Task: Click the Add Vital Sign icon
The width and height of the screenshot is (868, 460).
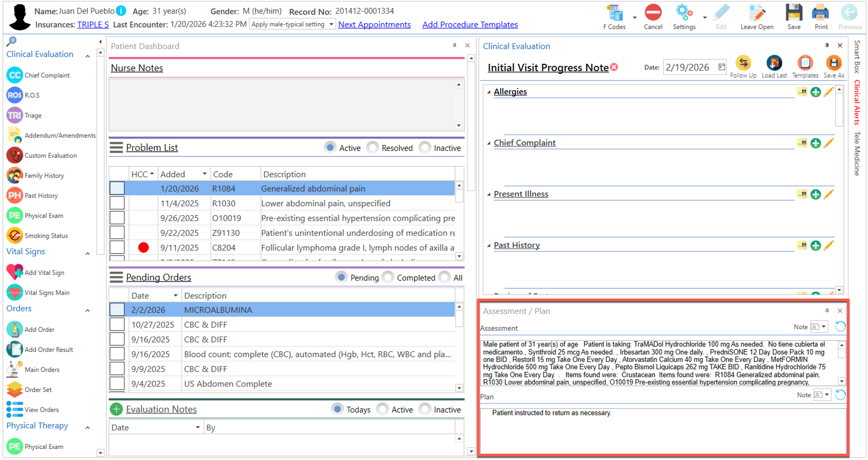Action: tap(15, 272)
